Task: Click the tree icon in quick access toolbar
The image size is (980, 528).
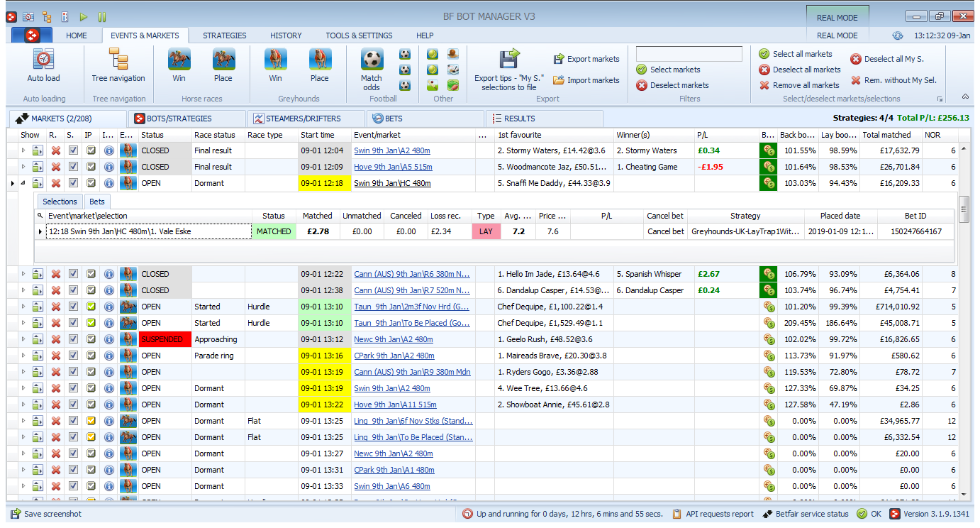Action: (x=47, y=16)
